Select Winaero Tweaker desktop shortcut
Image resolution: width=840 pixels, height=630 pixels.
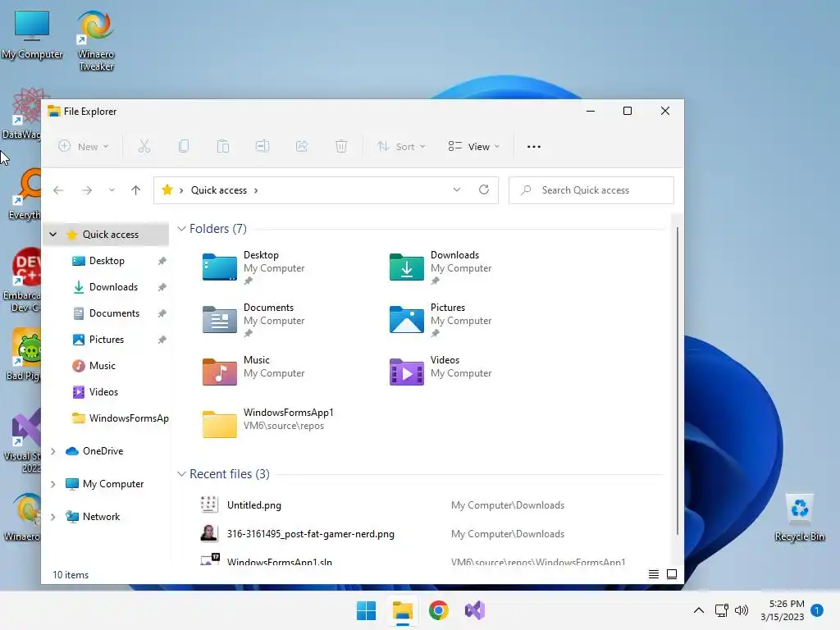(96, 41)
